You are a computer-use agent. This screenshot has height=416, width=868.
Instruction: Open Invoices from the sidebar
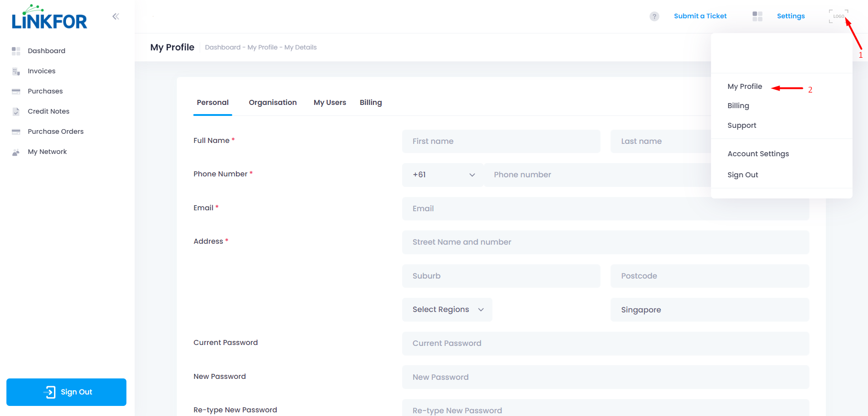[x=41, y=71]
